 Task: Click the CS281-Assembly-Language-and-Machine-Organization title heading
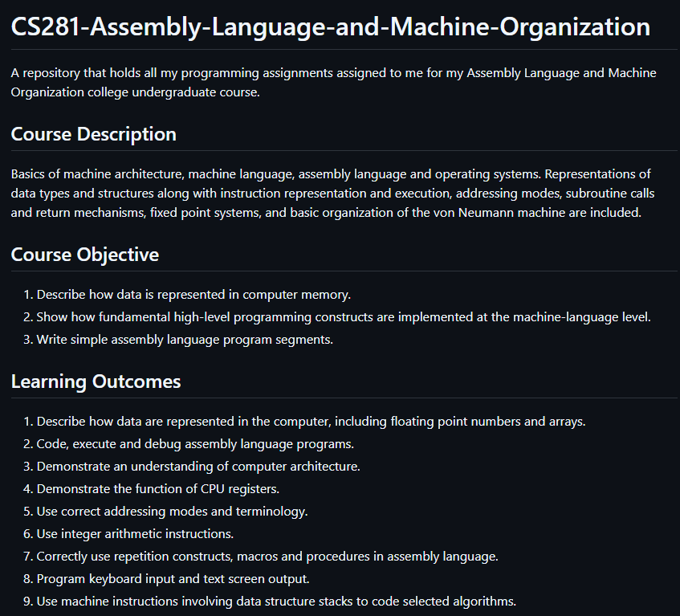[x=331, y=27]
